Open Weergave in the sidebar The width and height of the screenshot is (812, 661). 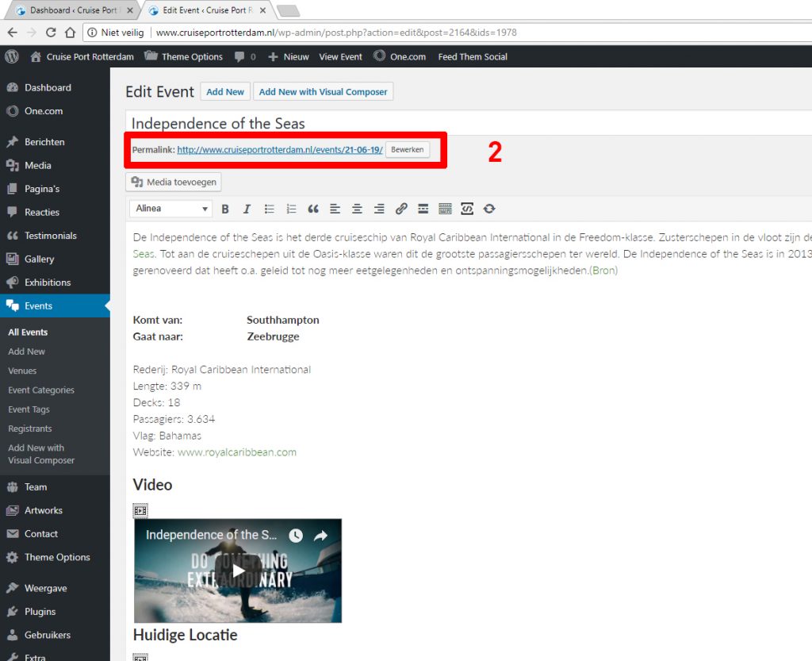[55, 588]
